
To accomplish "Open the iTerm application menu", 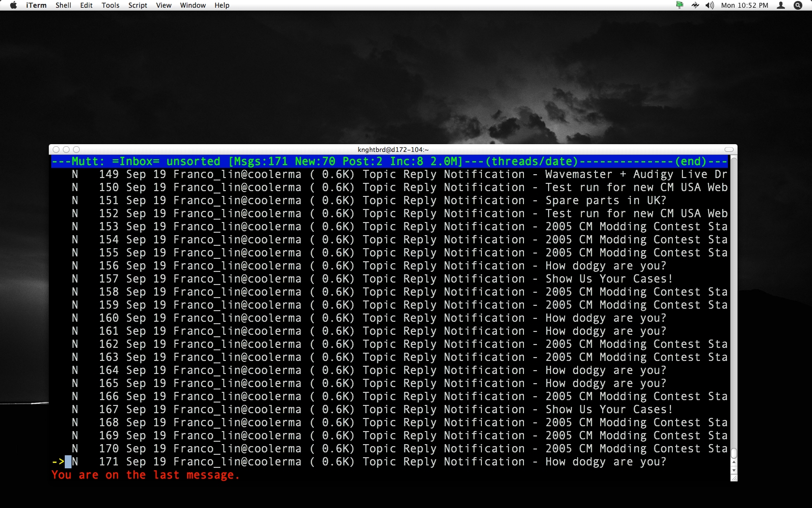I will pyautogui.click(x=36, y=5).
